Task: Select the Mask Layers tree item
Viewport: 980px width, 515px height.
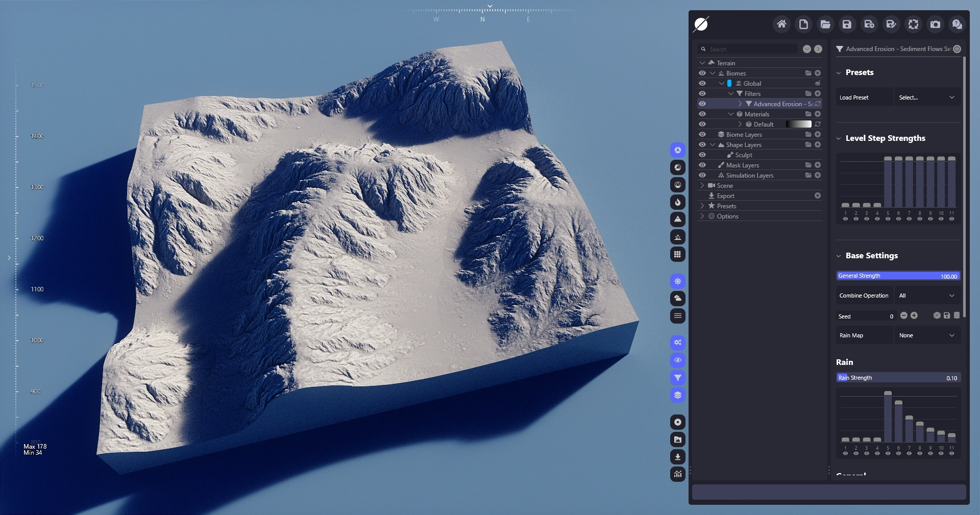Action: click(x=742, y=165)
